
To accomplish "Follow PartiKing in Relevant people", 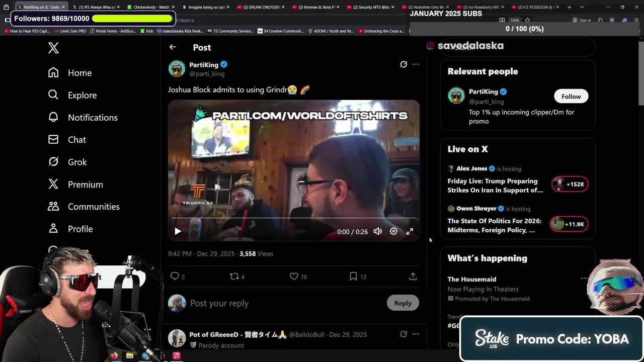I will click(x=571, y=96).
